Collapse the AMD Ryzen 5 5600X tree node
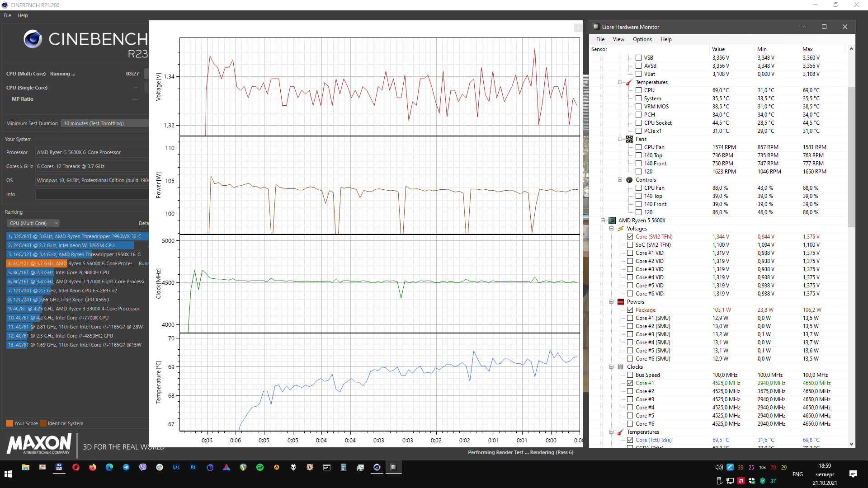 tap(603, 221)
